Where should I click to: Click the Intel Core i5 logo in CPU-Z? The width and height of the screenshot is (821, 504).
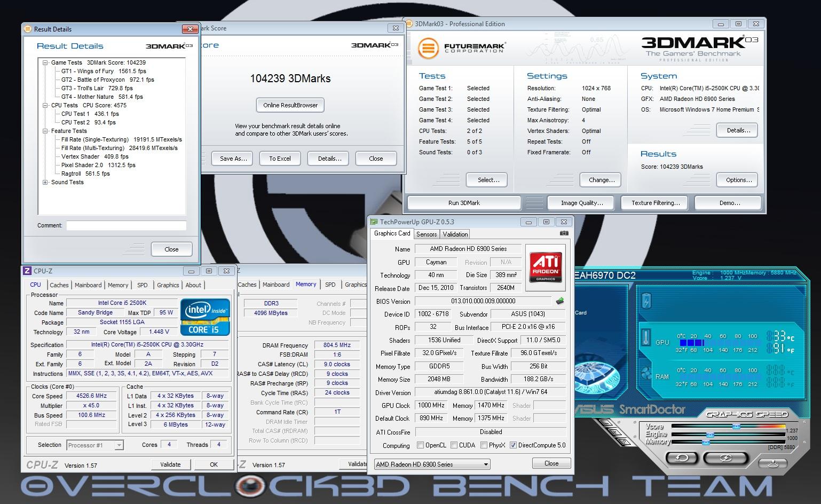click(205, 317)
